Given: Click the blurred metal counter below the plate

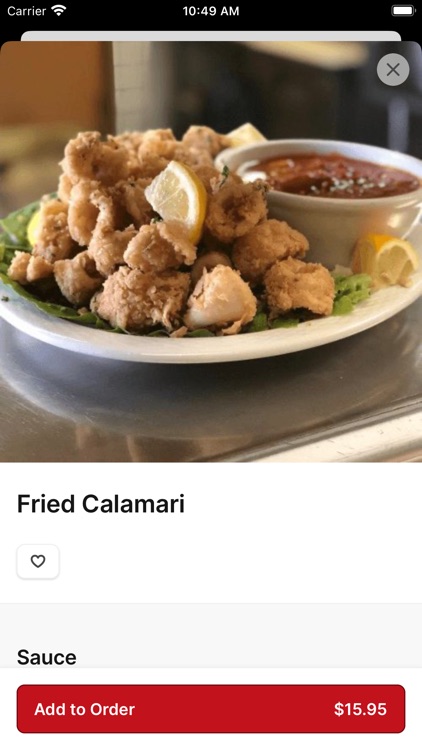Looking at the screenshot, I should (x=211, y=411).
